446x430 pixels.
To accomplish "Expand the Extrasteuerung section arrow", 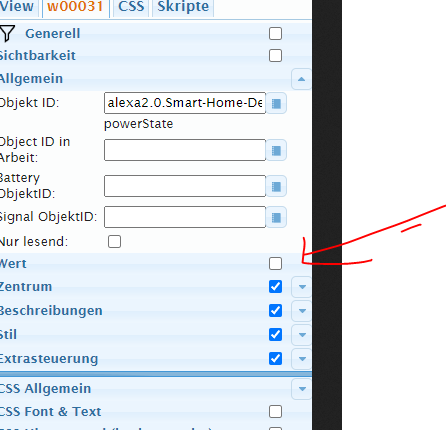I will [302, 359].
